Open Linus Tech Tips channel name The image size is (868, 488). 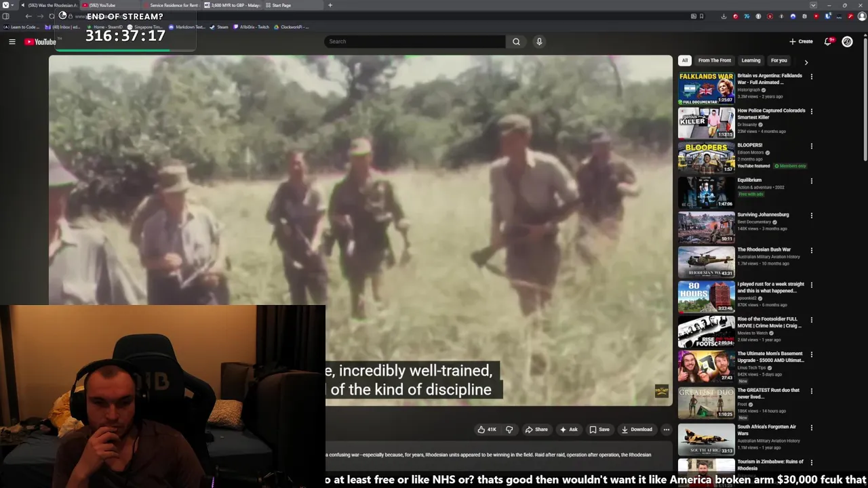coord(751,367)
